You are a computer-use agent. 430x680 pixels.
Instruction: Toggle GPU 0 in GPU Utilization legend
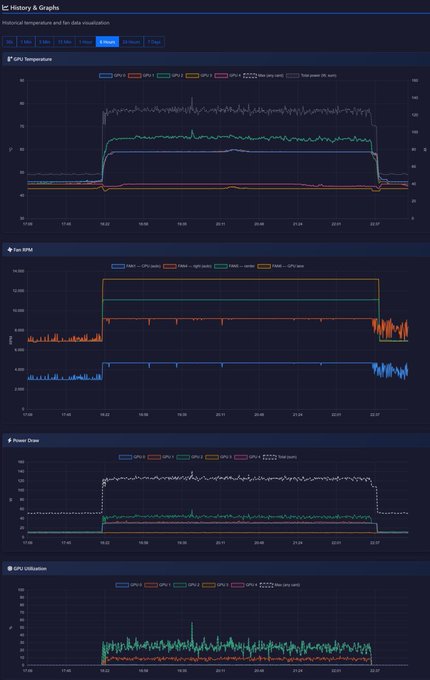(x=128, y=585)
